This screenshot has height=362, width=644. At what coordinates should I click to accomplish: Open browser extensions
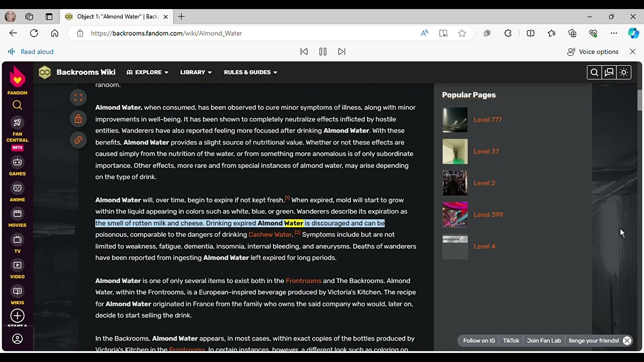(x=508, y=33)
